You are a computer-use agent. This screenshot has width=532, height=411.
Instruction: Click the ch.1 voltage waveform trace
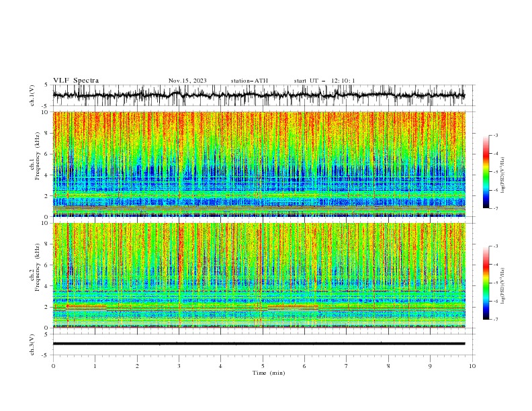[259, 95]
